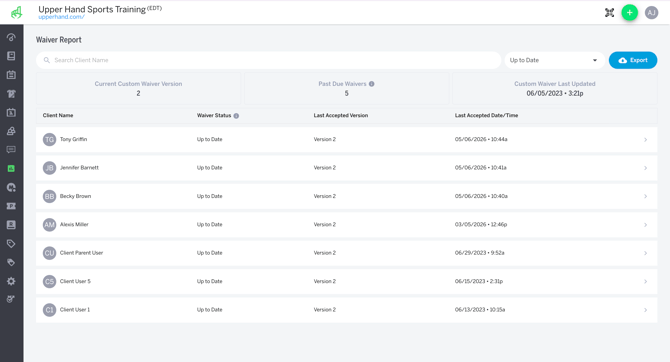Open the Up to Date filter dropdown
Screen dimensions: 670x362
click(554, 60)
